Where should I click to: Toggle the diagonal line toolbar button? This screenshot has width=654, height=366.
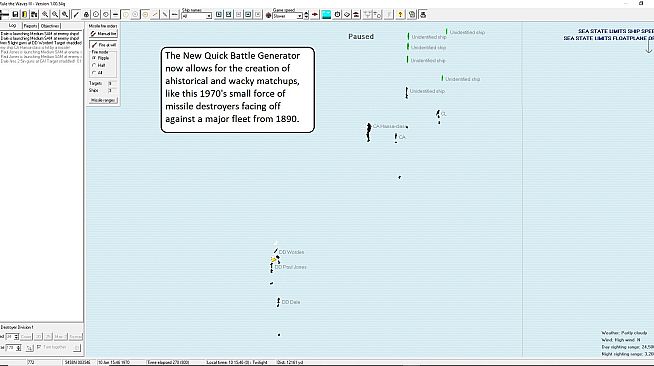click(76, 15)
